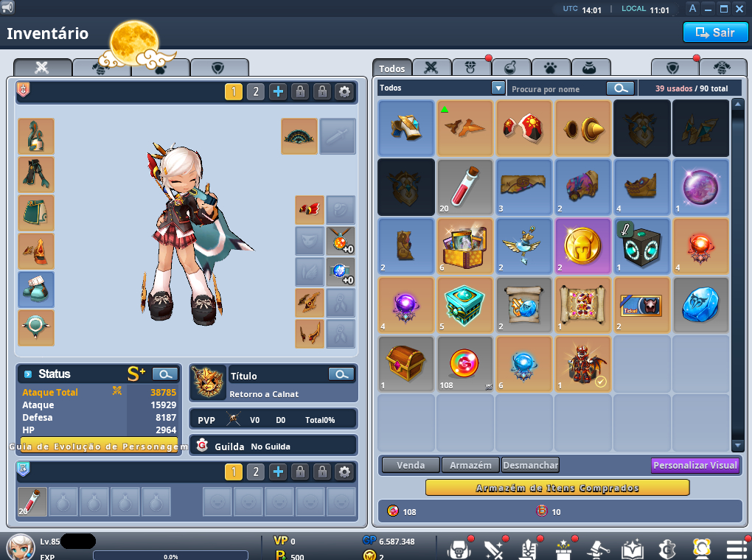
Task: Select the gold helmet coin item
Action: click(x=582, y=246)
